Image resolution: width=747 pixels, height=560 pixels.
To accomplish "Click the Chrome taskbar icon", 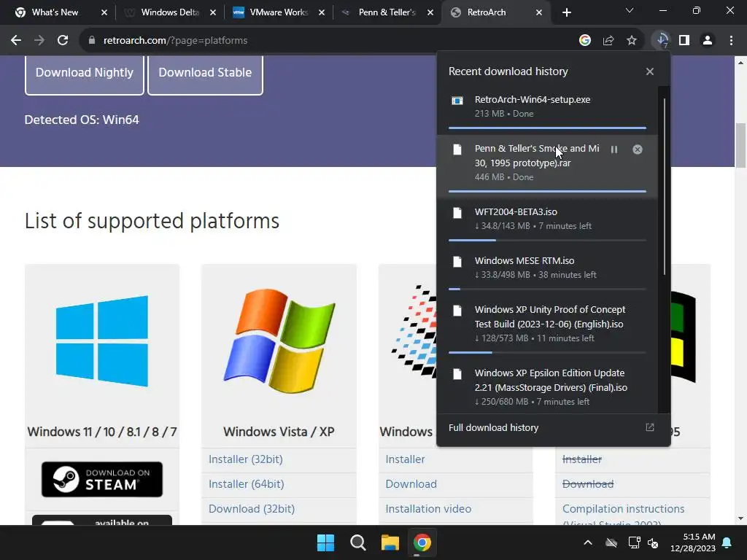I will (422, 542).
